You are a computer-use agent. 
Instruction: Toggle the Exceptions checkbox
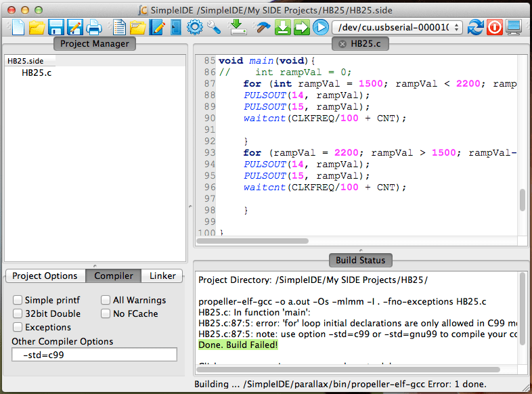[18, 327]
